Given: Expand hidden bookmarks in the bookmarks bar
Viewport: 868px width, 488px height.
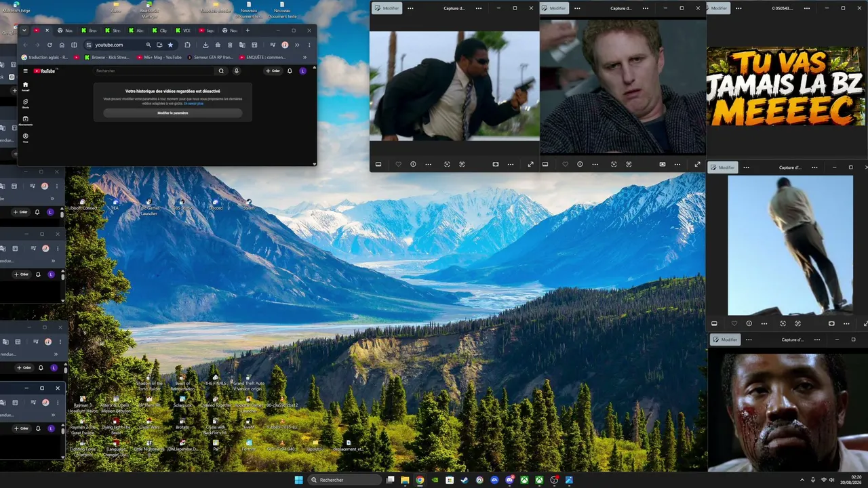Looking at the screenshot, I should [x=304, y=57].
